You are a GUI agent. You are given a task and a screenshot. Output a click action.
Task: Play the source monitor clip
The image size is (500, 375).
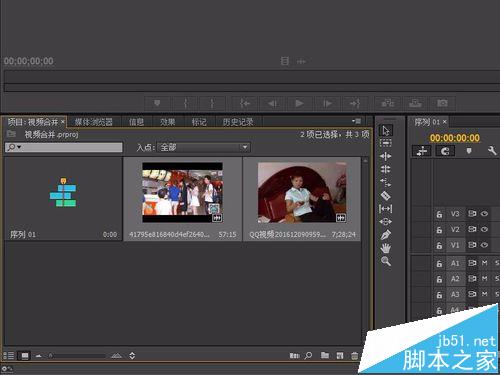click(299, 104)
